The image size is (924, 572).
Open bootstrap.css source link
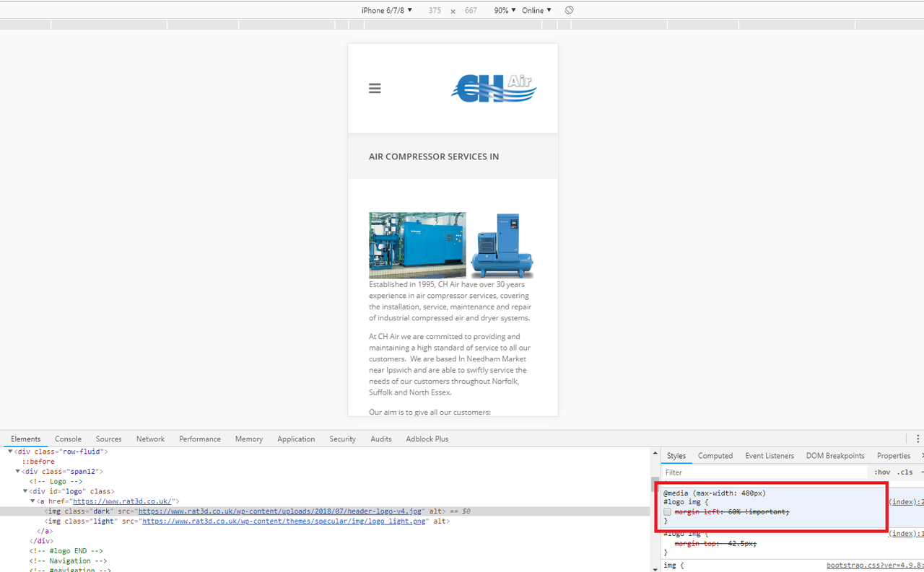coord(875,566)
